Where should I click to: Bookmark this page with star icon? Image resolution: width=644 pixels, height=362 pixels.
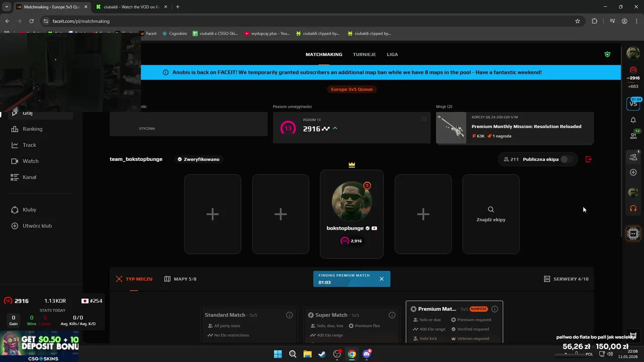(578, 21)
